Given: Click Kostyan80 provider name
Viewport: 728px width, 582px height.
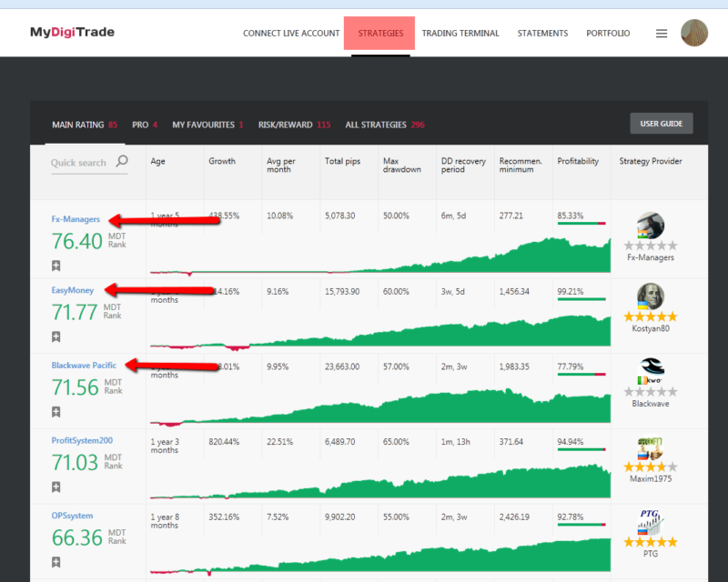Looking at the screenshot, I should click(x=651, y=328).
